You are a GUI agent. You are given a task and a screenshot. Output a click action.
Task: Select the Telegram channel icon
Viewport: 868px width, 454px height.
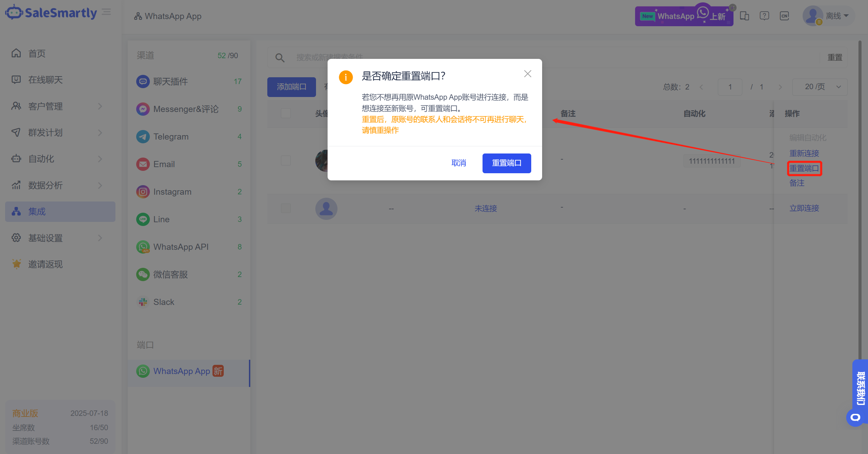pos(143,137)
